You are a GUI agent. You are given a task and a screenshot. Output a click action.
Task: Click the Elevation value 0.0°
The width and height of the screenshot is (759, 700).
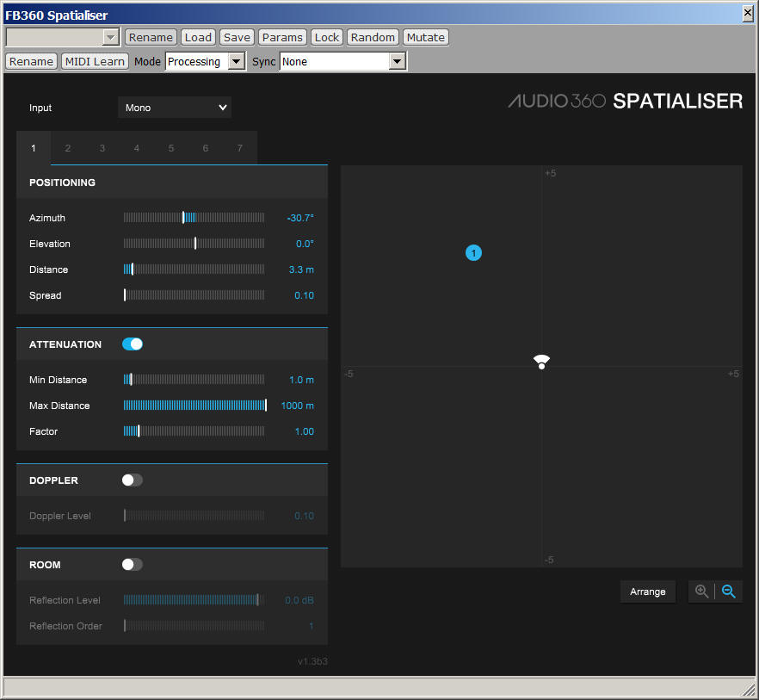pyautogui.click(x=305, y=244)
